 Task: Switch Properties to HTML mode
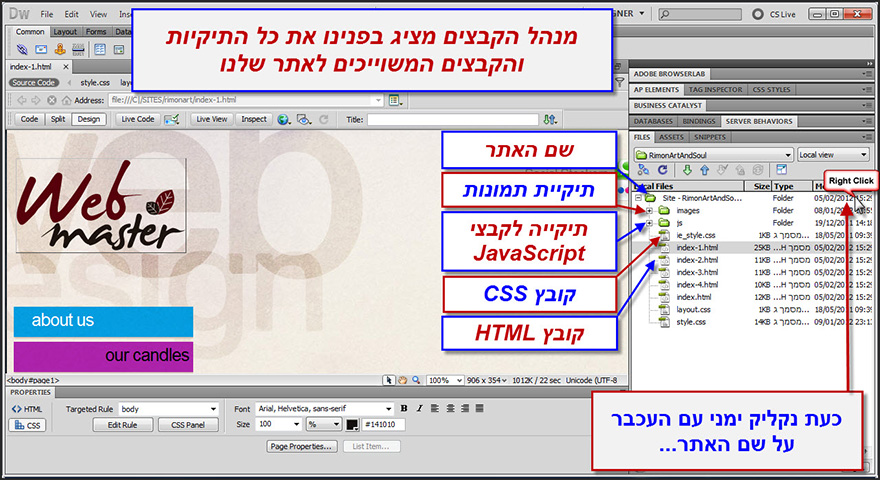point(27,409)
